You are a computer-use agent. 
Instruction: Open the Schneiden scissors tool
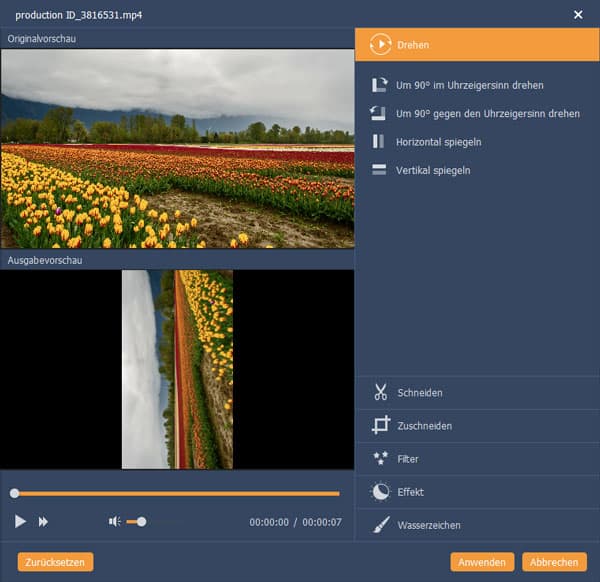[380, 393]
